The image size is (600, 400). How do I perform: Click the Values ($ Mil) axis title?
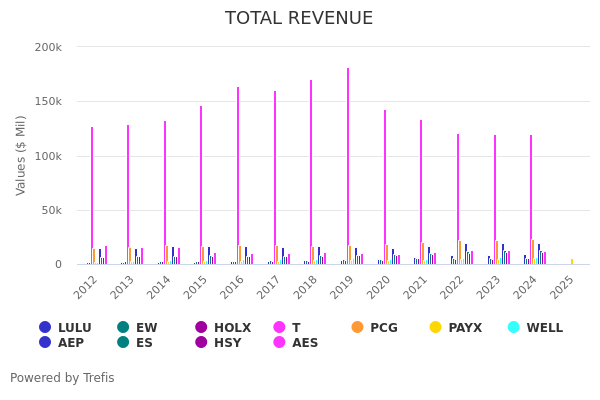coord(21,155)
